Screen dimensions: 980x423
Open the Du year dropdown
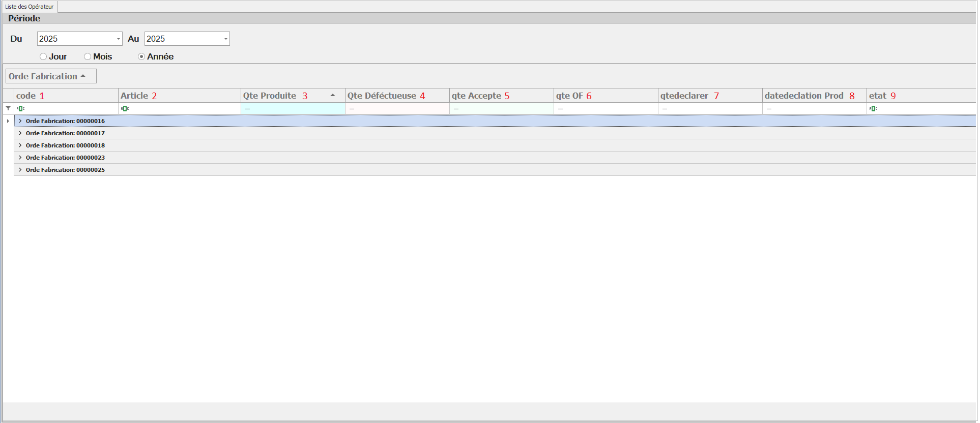[x=118, y=39]
